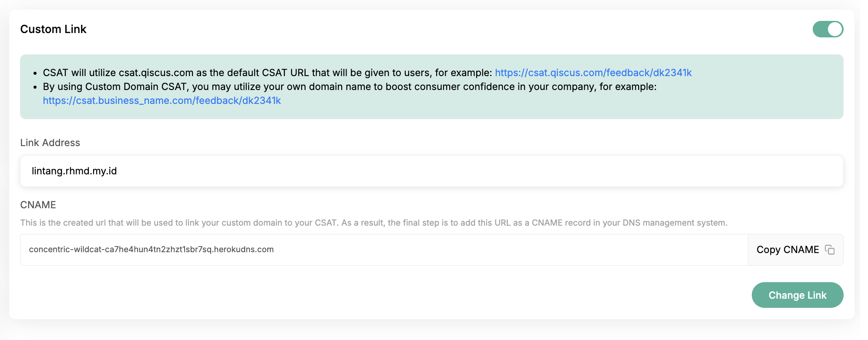868x340 pixels.
Task: Click the CNAME section label
Action: (x=38, y=205)
